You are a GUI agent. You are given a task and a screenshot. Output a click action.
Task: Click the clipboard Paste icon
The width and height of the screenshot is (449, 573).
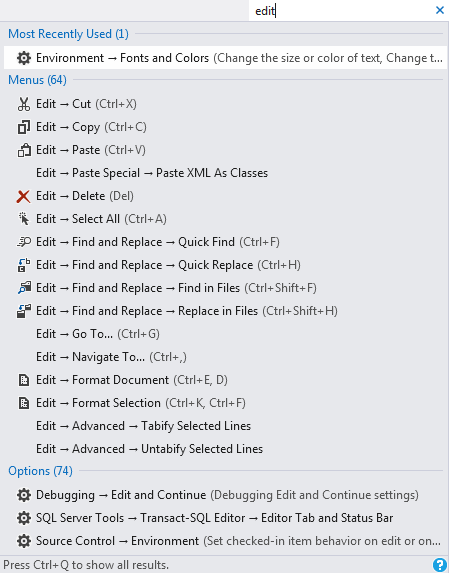pos(24,150)
